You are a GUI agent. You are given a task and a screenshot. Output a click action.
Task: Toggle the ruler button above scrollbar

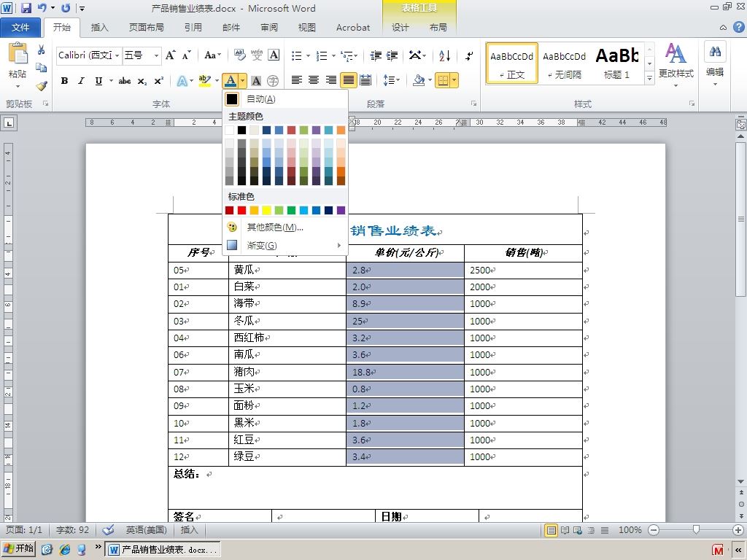point(741,125)
